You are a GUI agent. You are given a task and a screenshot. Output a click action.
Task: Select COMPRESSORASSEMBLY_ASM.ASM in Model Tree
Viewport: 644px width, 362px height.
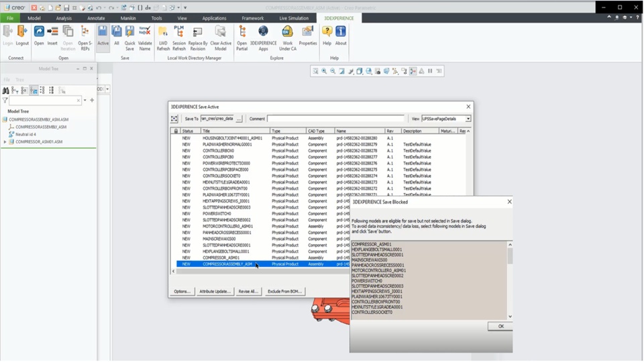pos(39,119)
